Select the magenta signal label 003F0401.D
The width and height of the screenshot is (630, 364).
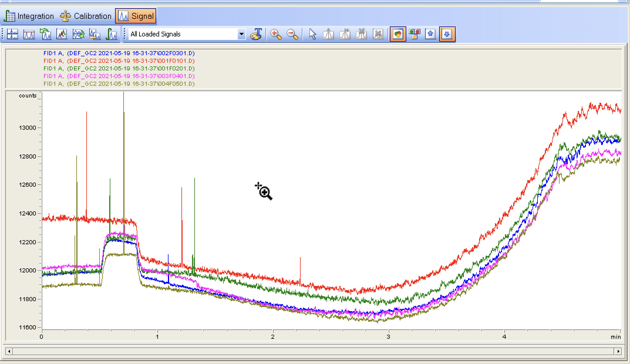(x=119, y=76)
